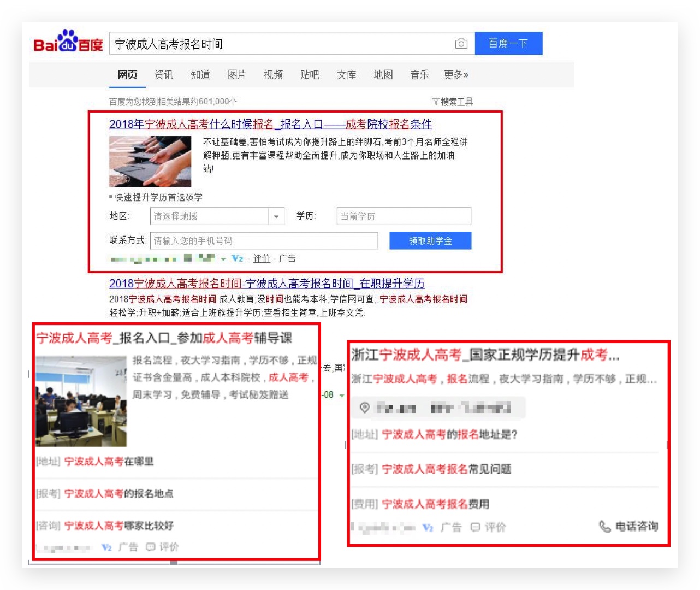Screen dimensions: 700x590
Task: Open the 搜索工具 filter
Action: pyautogui.click(x=453, y=102)
